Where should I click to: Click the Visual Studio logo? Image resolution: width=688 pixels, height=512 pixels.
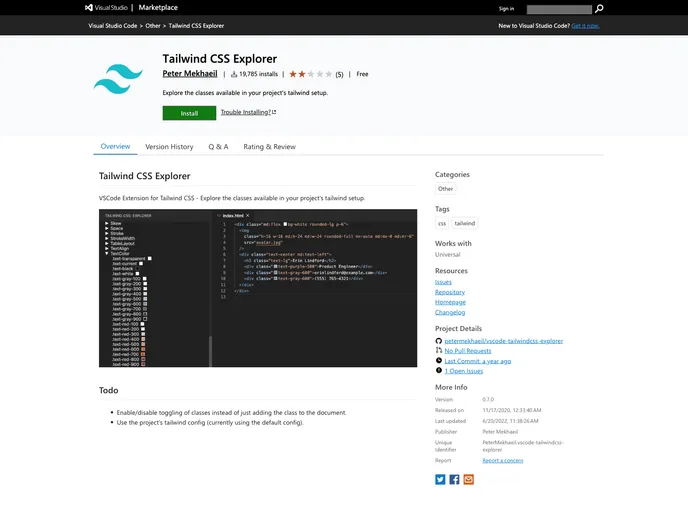(x=106, y=7)
